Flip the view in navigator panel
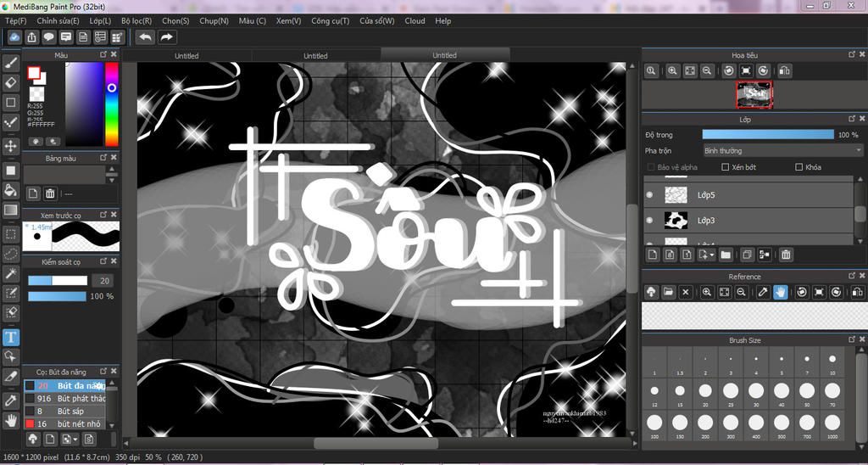The width and height of the screenshot is (868, 465). [784, 71]
